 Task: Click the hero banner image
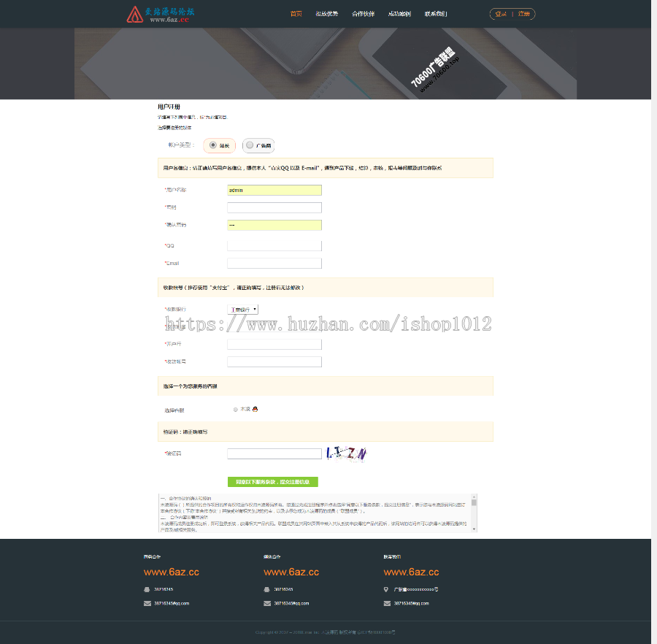[326, 64]
